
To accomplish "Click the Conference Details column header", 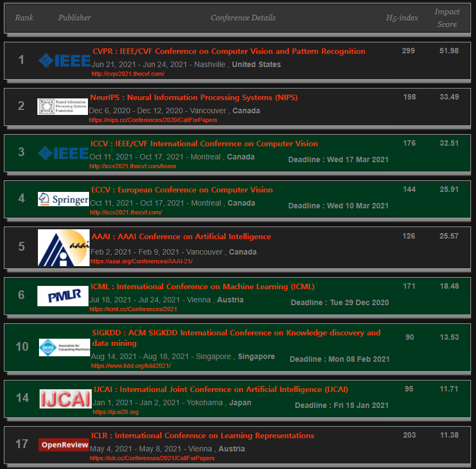I will 243,18.
